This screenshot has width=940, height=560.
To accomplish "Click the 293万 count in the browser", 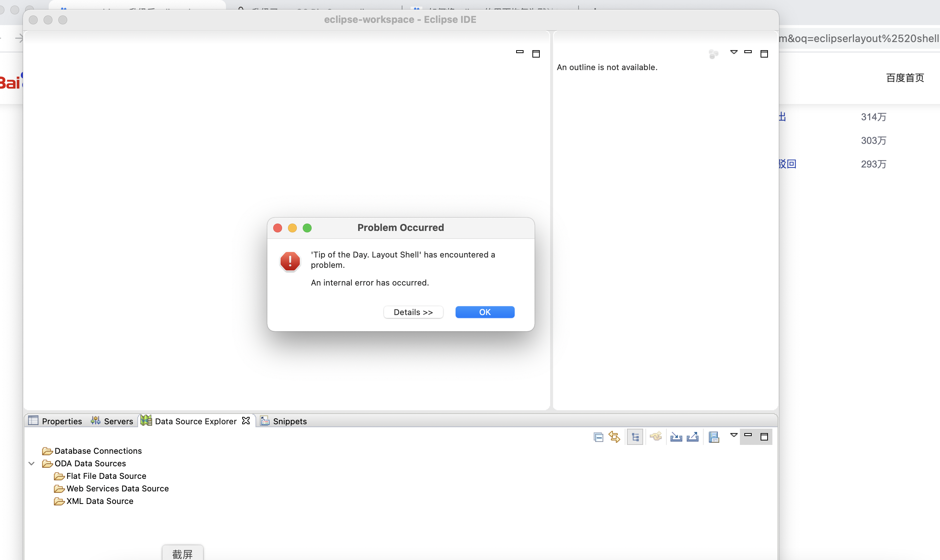I will pyautogui.click(x=874, y=164).
